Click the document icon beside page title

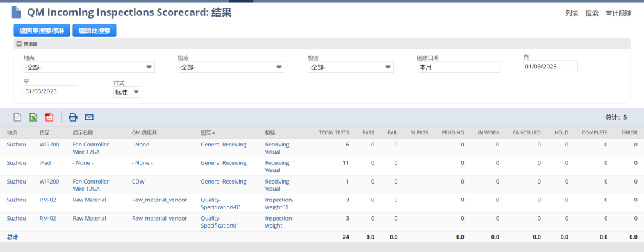click(x=16, y=12)
